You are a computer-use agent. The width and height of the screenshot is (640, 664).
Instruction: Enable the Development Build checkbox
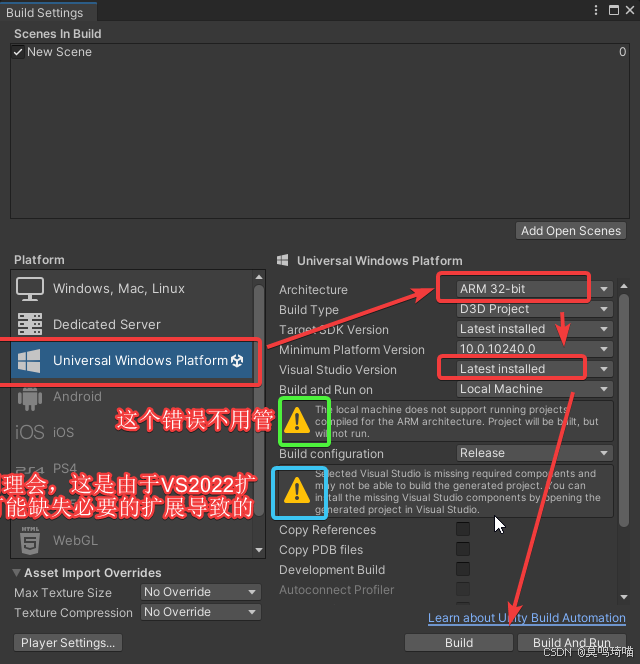click(463, 569)
